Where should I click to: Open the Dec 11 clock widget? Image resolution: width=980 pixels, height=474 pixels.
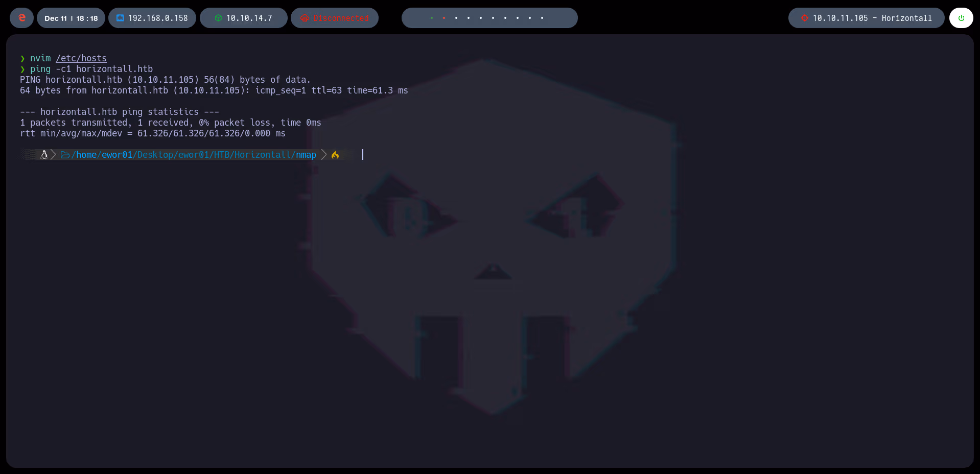pyautogui.click(x=71, y=18)
